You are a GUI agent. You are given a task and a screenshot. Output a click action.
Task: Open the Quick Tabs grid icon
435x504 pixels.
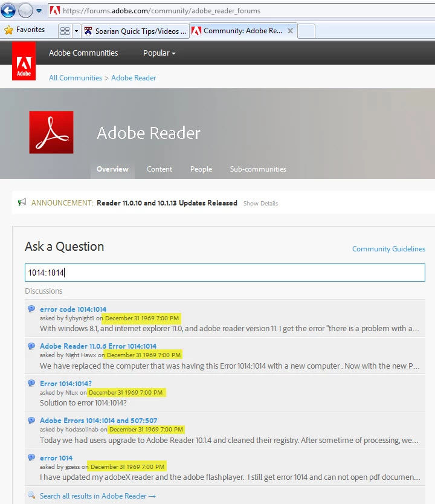tap(65, 31)
